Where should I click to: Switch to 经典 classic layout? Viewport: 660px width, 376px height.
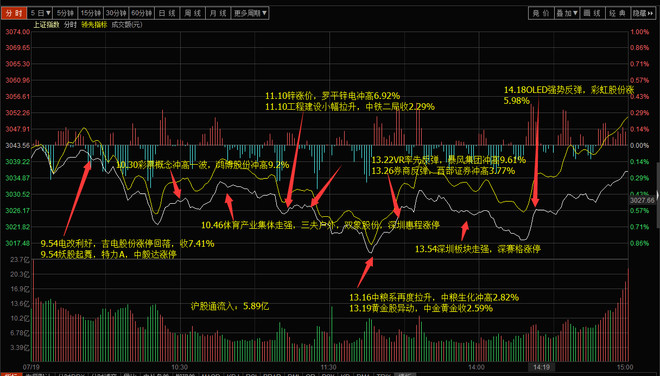(x=617, y=13)
